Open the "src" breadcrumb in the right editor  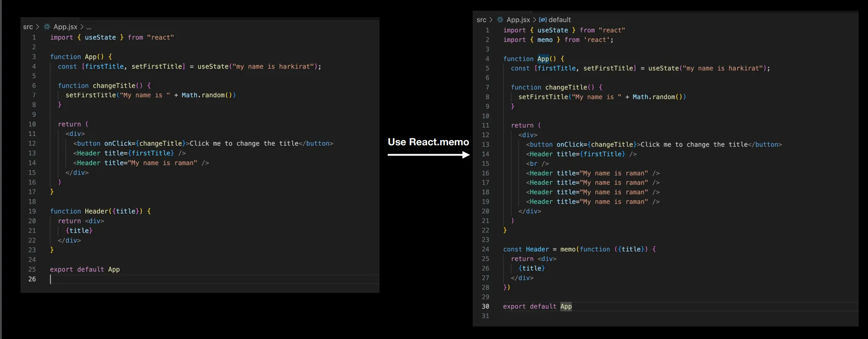tap(481, 20)
